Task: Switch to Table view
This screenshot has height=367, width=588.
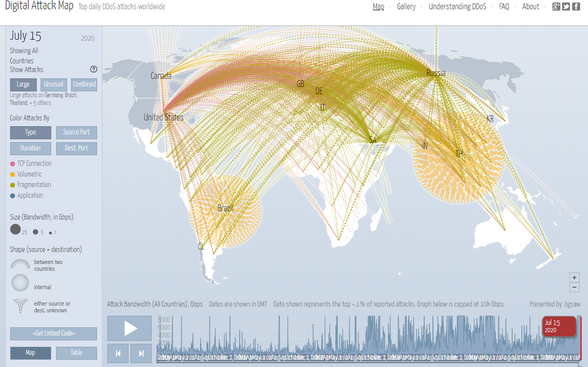Action: 76,353
